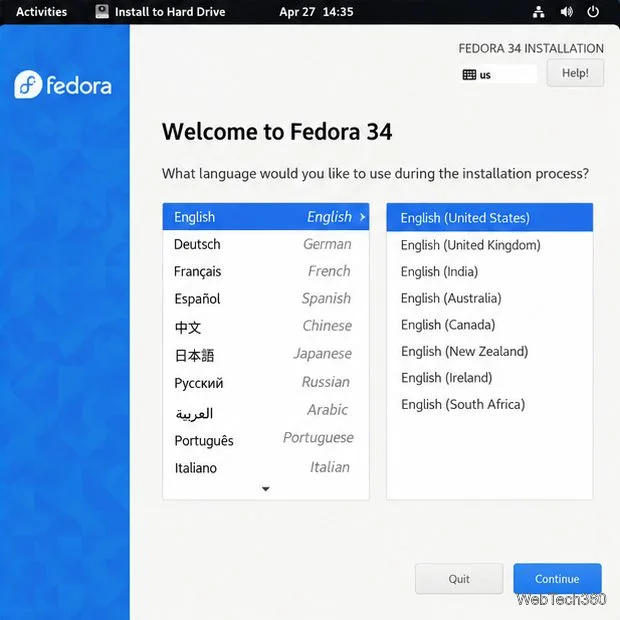Expand the English language chevron arrow
This screenshot has height=620, width=620.
pyautogui.click(x=362, y=217)
